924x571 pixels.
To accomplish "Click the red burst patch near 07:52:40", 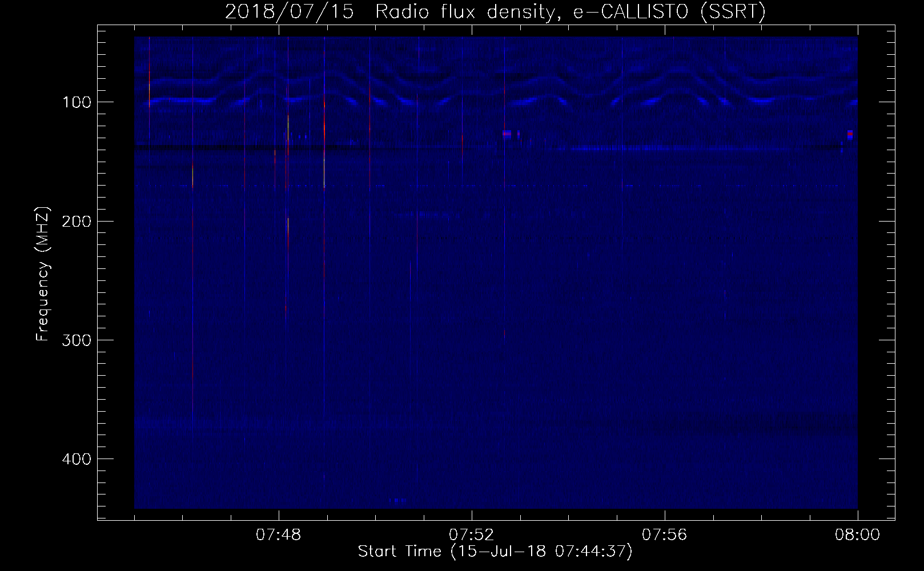I will coord(507,134).
